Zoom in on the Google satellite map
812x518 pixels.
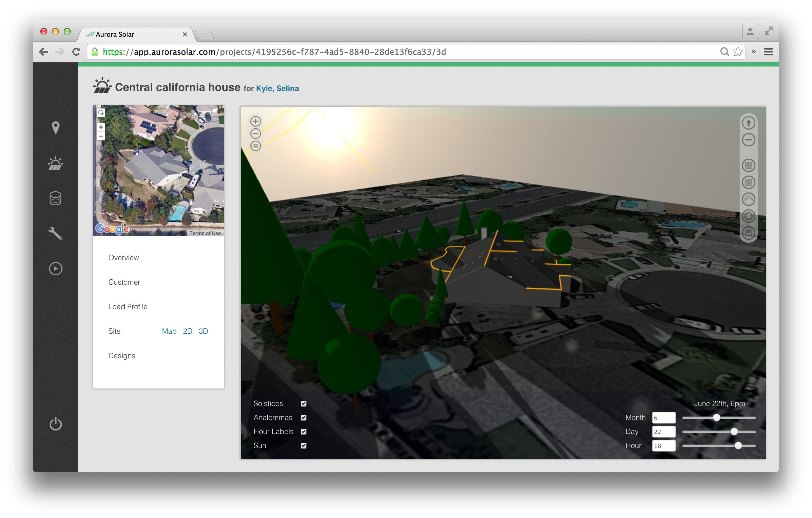101,127
